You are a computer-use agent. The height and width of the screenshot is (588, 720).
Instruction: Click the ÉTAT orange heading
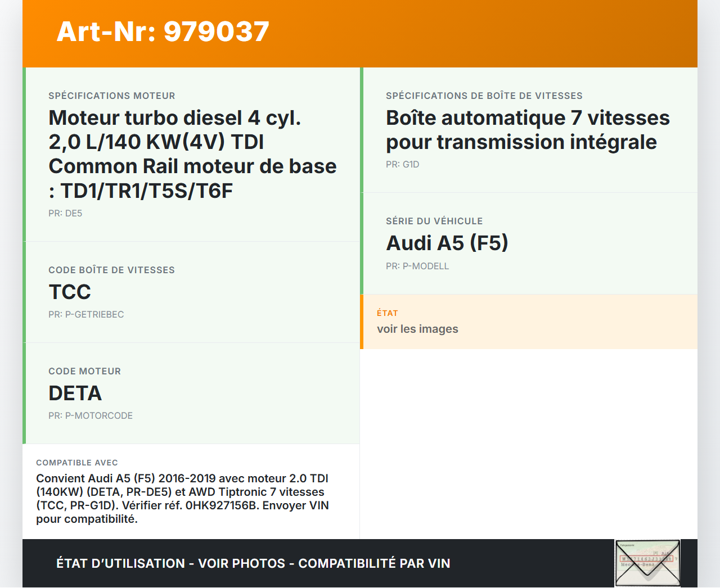(388, 313)
